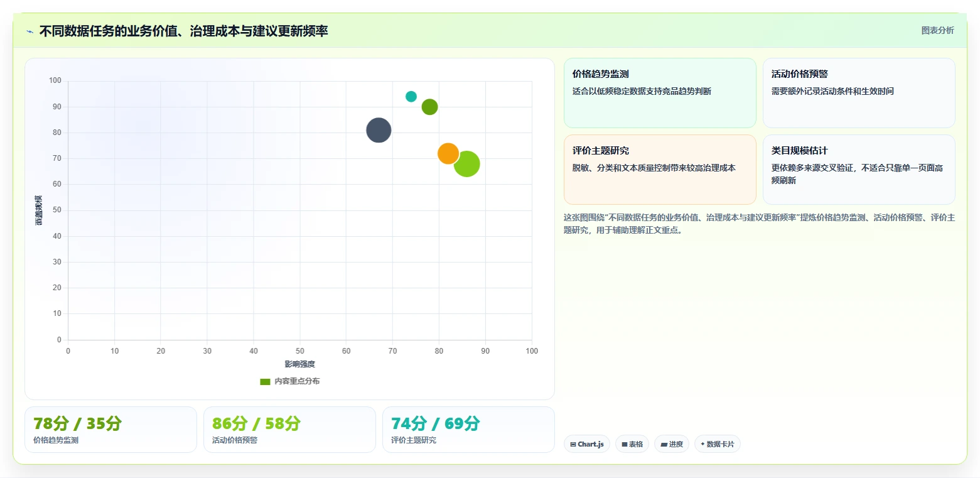Click the Chart.js tag
980x478 pixels.
click(x=587, y=444)
